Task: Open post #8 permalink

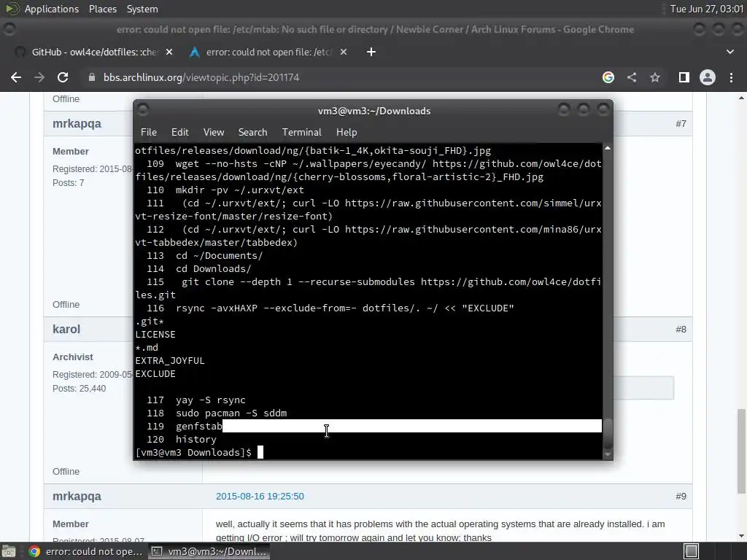Action: [681, 329]
